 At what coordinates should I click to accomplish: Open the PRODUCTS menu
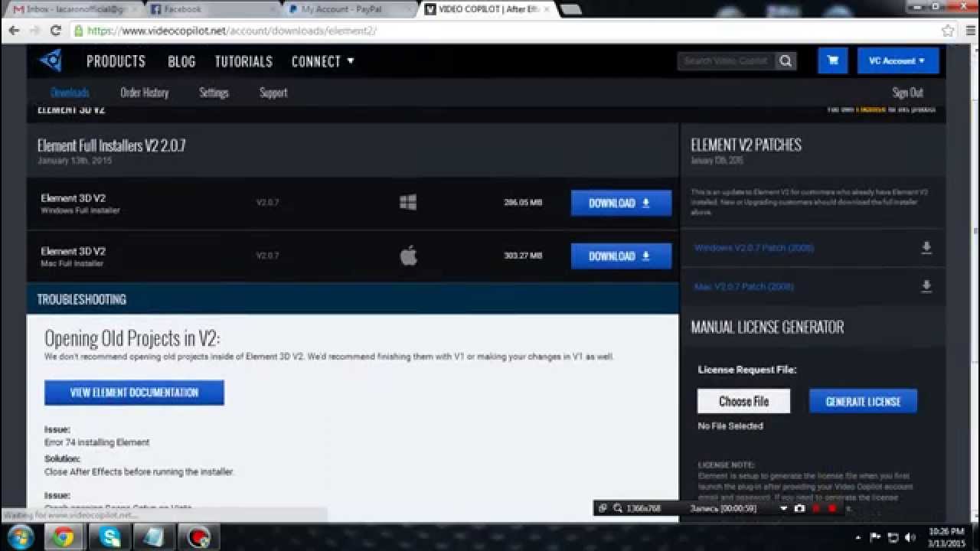click(116, 61)
